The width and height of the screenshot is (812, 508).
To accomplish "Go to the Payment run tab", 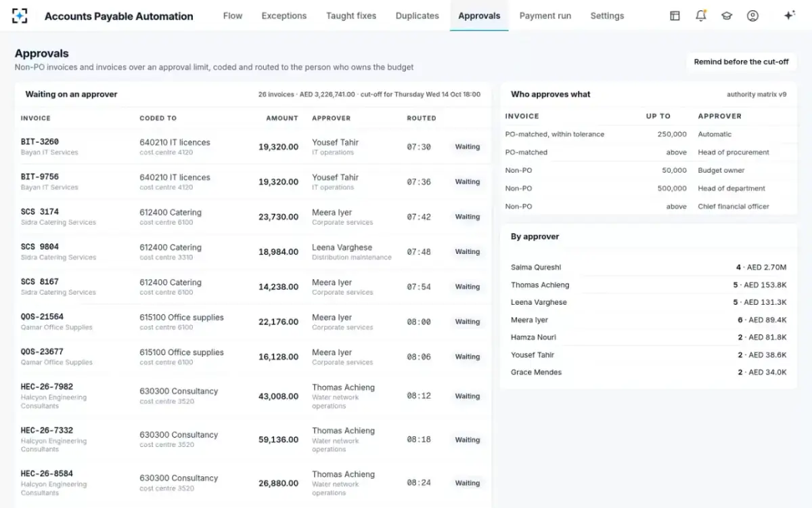I will (x=545, y=16).
